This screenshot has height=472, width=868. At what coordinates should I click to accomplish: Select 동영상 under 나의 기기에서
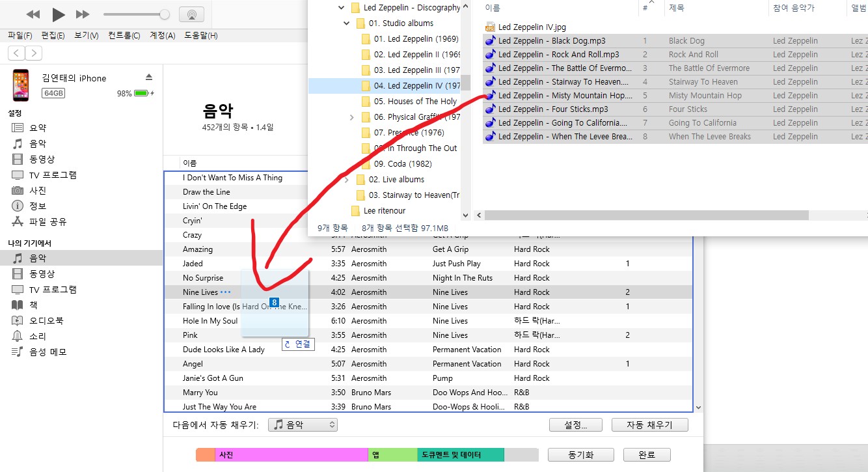(x=42, y=274)
